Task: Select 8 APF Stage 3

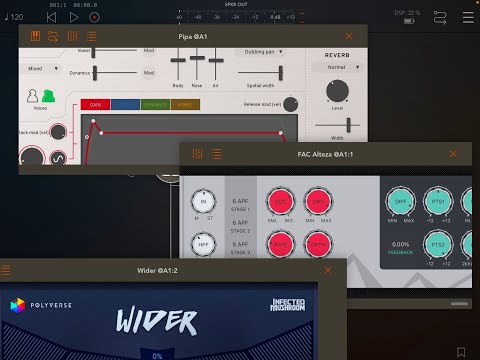Action: (x=240, y=248)
